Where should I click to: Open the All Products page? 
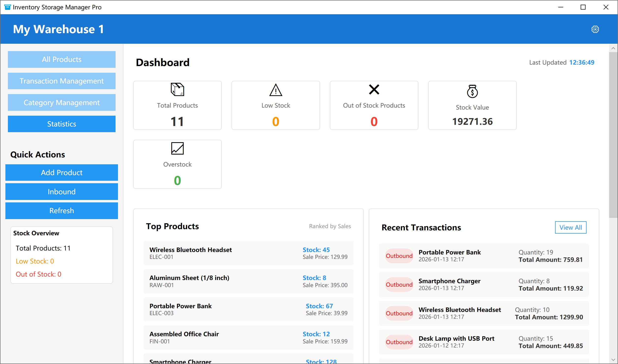tap(61, 59)
